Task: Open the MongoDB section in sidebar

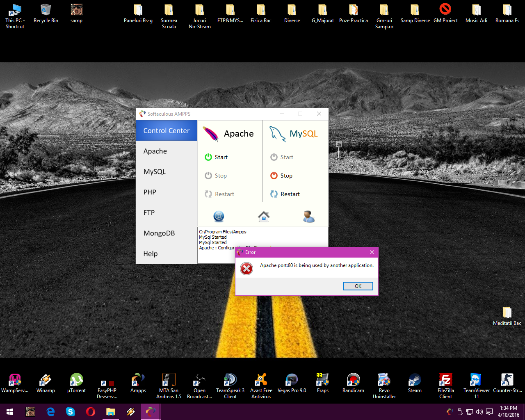Action: click(167, 233)
